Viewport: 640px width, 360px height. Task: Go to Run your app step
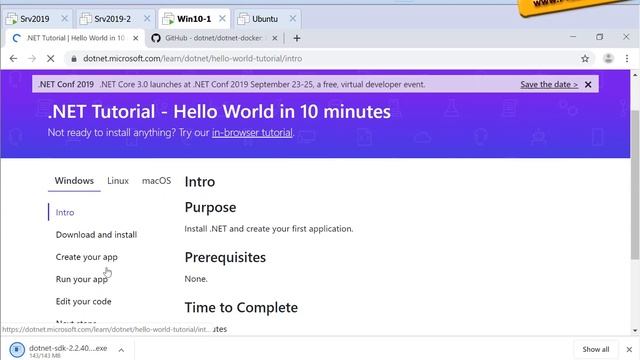(82, 279)
